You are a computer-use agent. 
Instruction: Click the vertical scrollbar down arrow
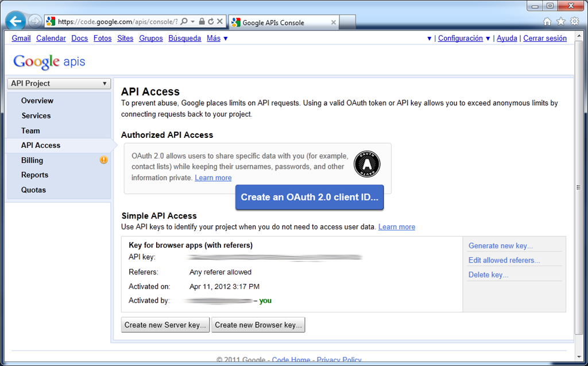click(x=578, y=357)
